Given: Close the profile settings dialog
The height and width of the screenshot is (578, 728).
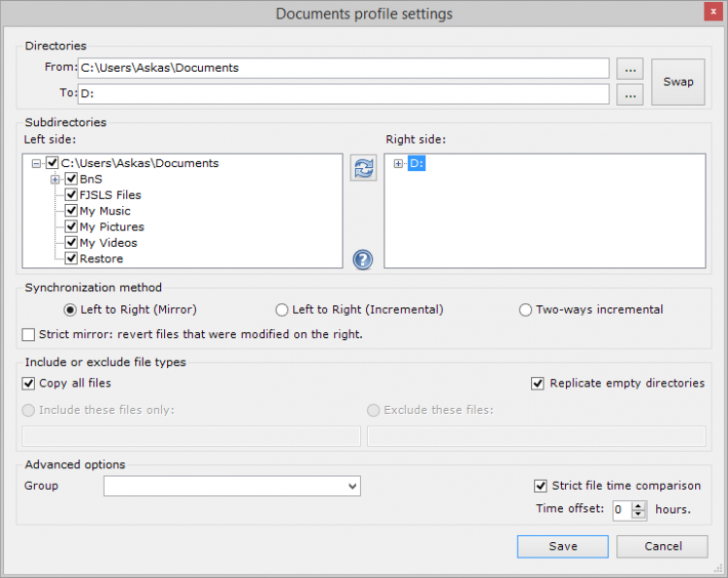Looking at the screenshot, I should [x=708, y=13].
